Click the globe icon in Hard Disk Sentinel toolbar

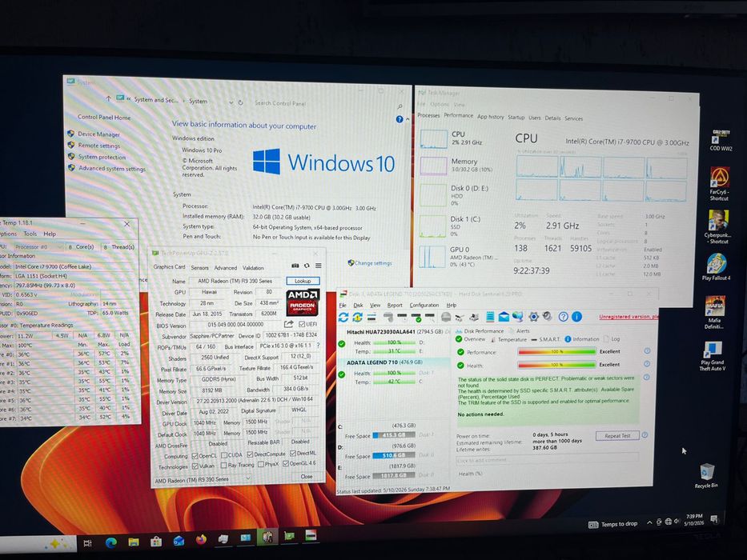coord(518,316)
